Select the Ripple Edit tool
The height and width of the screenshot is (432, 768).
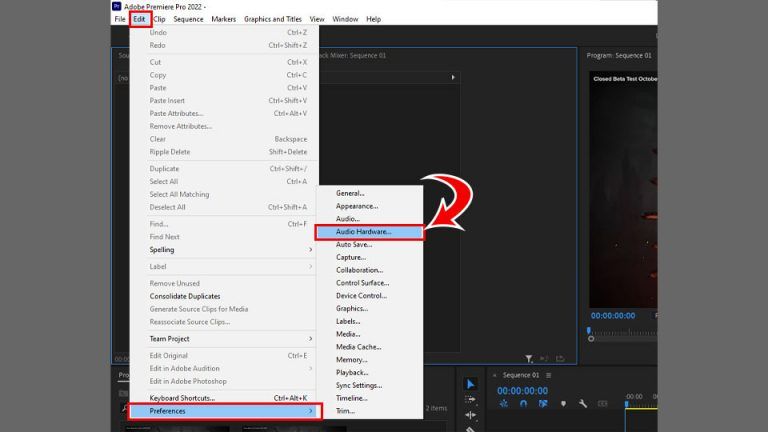470,415
